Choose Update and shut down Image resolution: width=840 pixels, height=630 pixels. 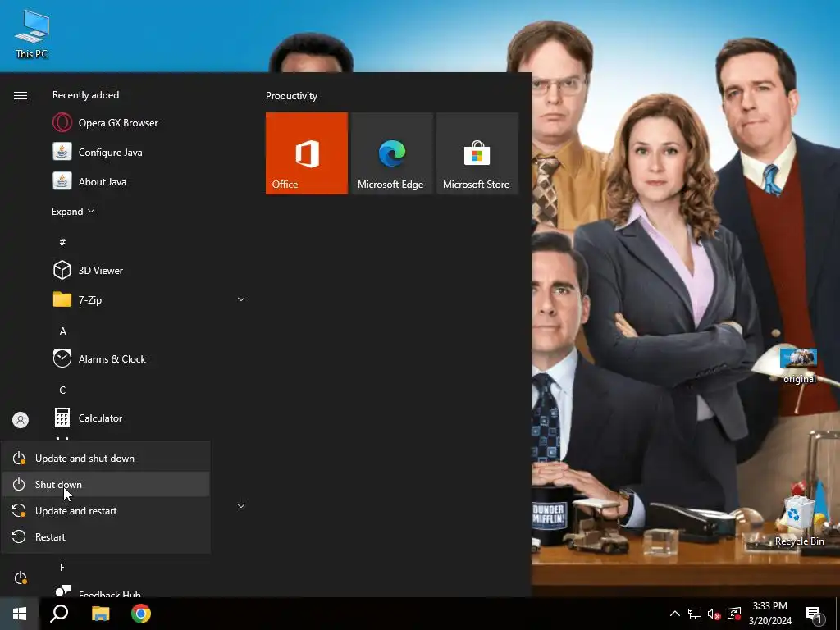click(x=106, y=458)
